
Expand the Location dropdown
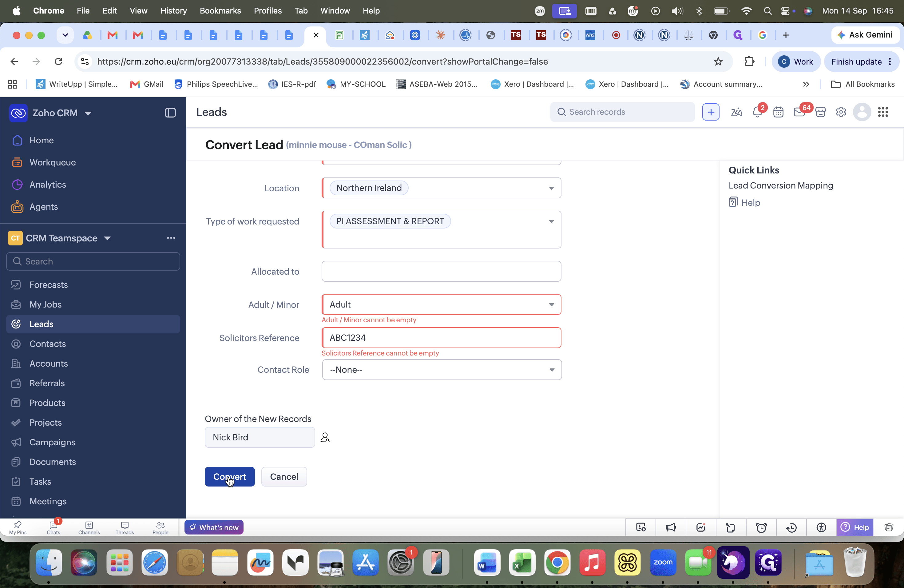(x=551, y=188)
